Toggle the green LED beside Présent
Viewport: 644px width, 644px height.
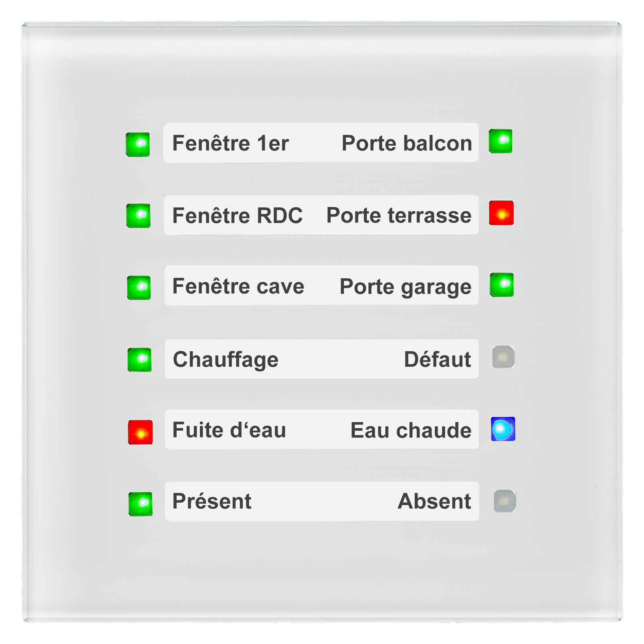pos(140,504)
